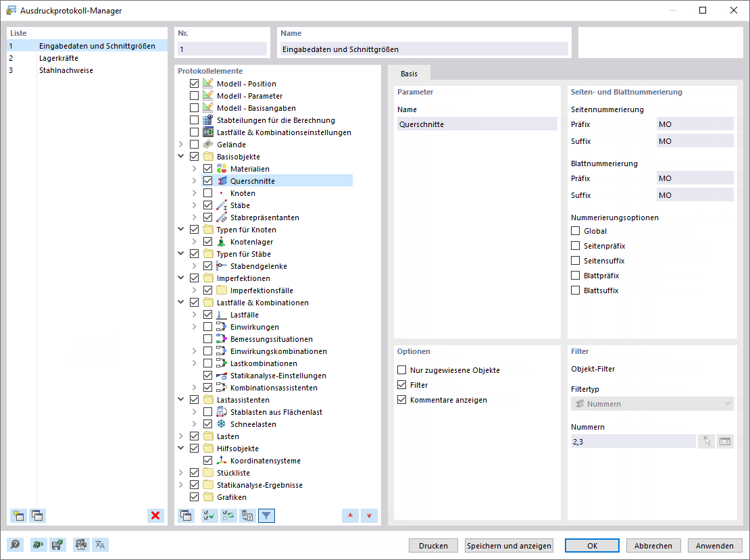Toggle the filter funnel icon
This screenshot has height=560, width=750.
point(266,515)
